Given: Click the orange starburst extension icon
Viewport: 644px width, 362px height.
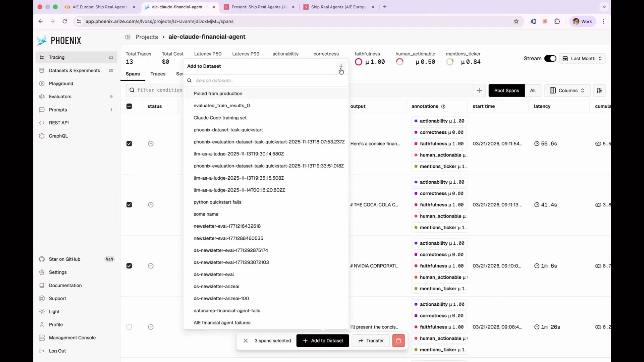Looking at the screenshot, I should [x=545, y=21].
